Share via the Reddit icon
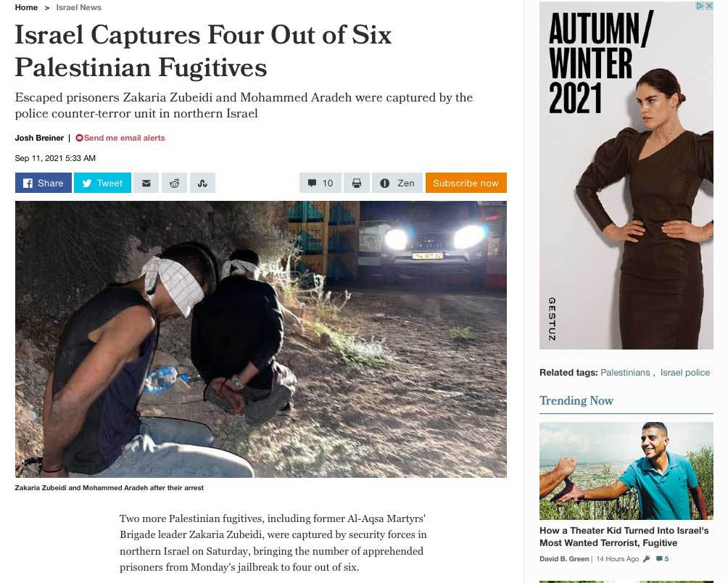This screenshot has height=583, width=728. click(174, 183)
